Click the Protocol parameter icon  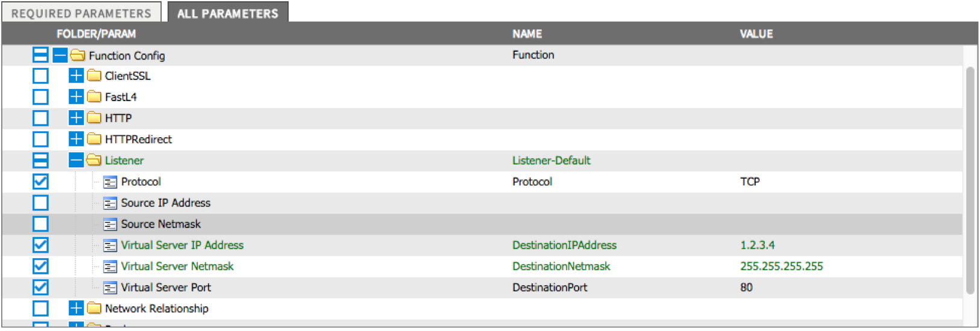click(110, 182)
